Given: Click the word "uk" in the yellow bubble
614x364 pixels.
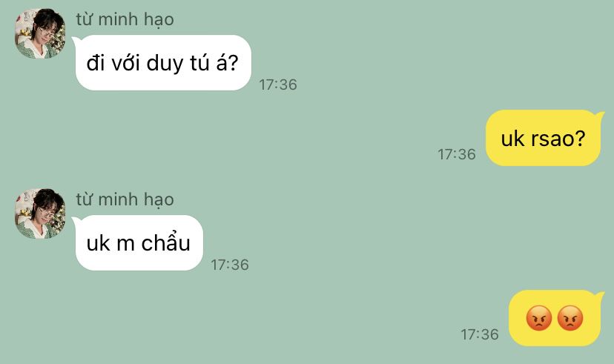Looking at the screenshot, I should click(x=512, y=139).
